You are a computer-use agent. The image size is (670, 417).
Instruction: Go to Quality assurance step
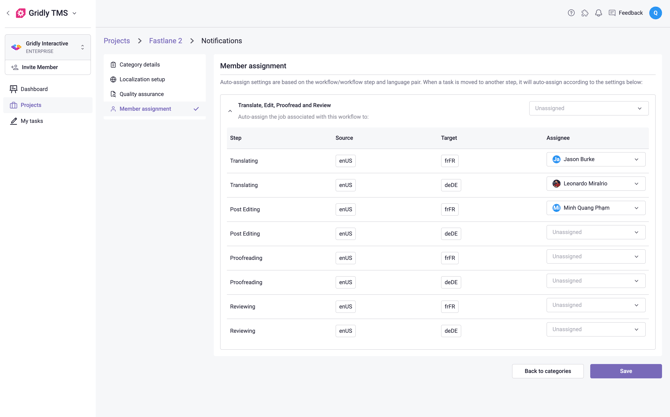(x=141, y=94)
